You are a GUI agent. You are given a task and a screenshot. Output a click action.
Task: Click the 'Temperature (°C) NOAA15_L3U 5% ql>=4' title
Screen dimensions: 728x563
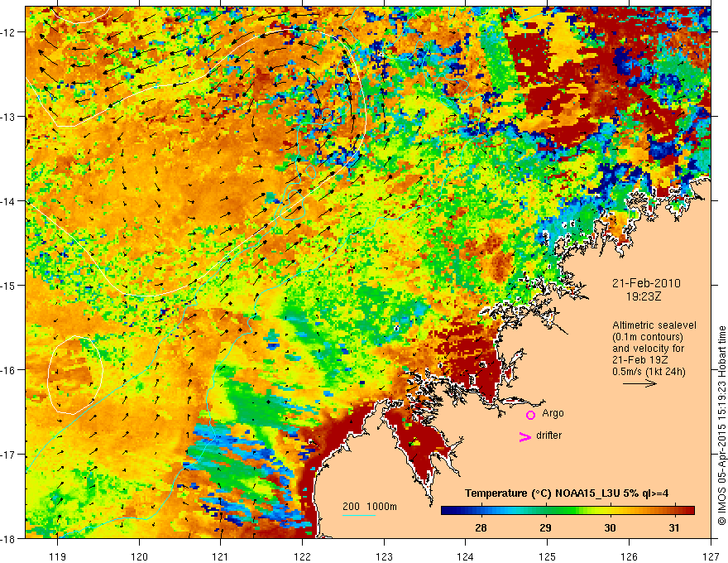[x=567, y=493]
